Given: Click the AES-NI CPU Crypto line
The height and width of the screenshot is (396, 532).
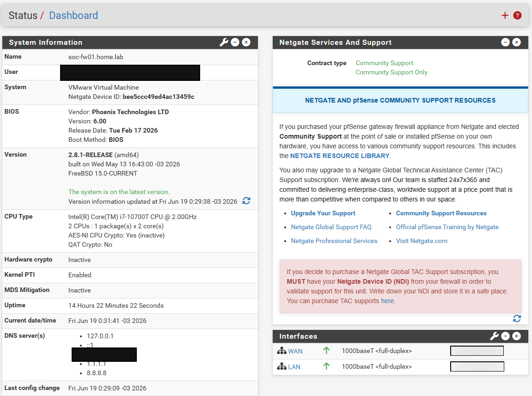Looking at the screenshot, I should coord(116,235).
